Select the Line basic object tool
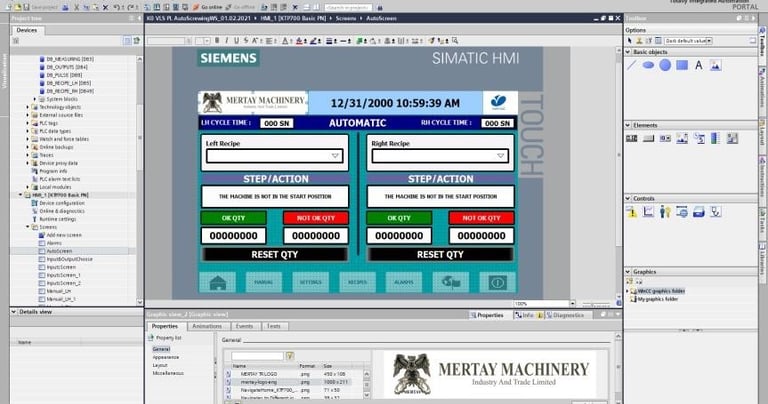The height and width of the screenshot is (404, 768). point(632,65)
